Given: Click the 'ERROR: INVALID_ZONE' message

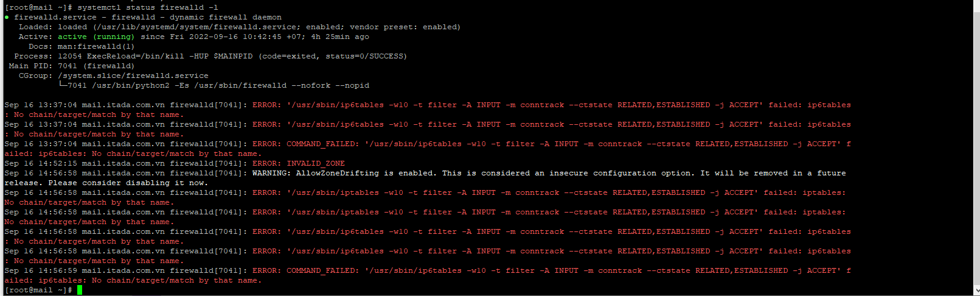Looking at the screenshot, I should click(x=299, y=163).
